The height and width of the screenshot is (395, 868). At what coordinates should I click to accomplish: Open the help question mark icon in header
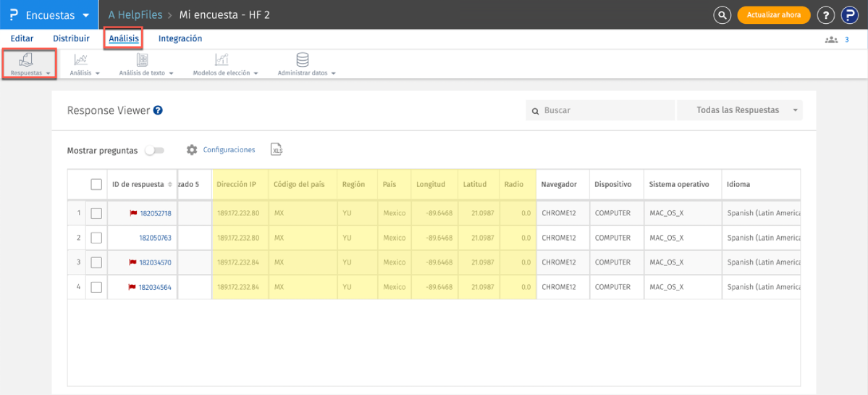pos(825,14)
